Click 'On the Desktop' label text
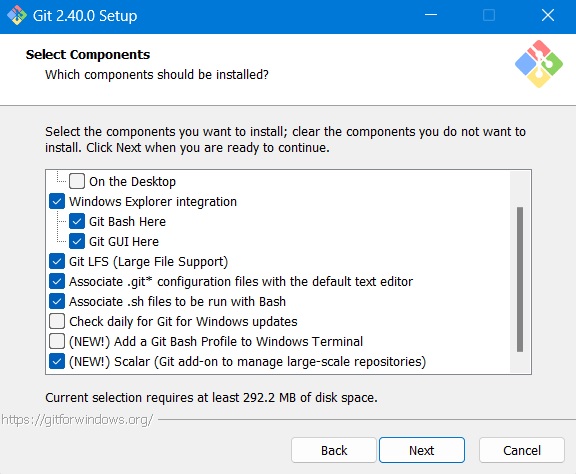 tap(132, 182)
